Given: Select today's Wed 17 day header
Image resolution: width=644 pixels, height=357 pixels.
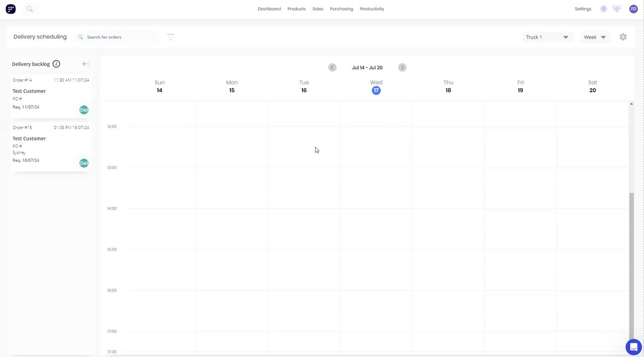Looking at the screenshot, I should tap(376, 86).
